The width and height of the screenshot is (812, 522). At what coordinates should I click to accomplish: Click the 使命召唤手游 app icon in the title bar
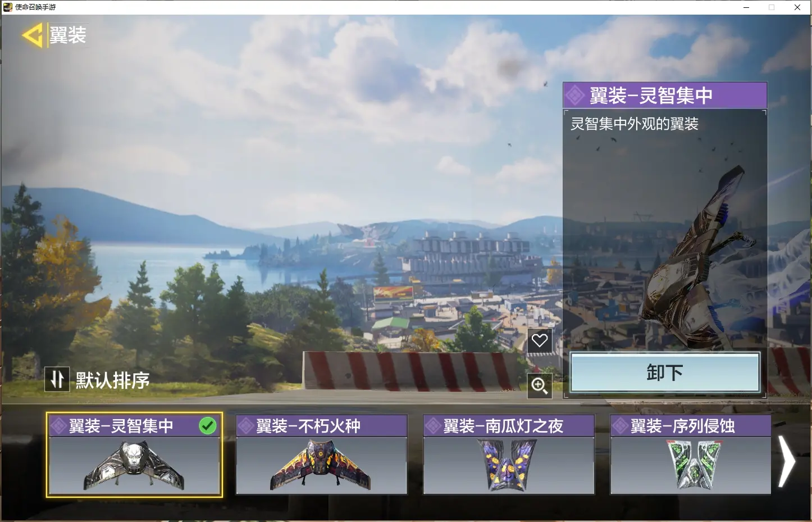click(x=8, y=7)
